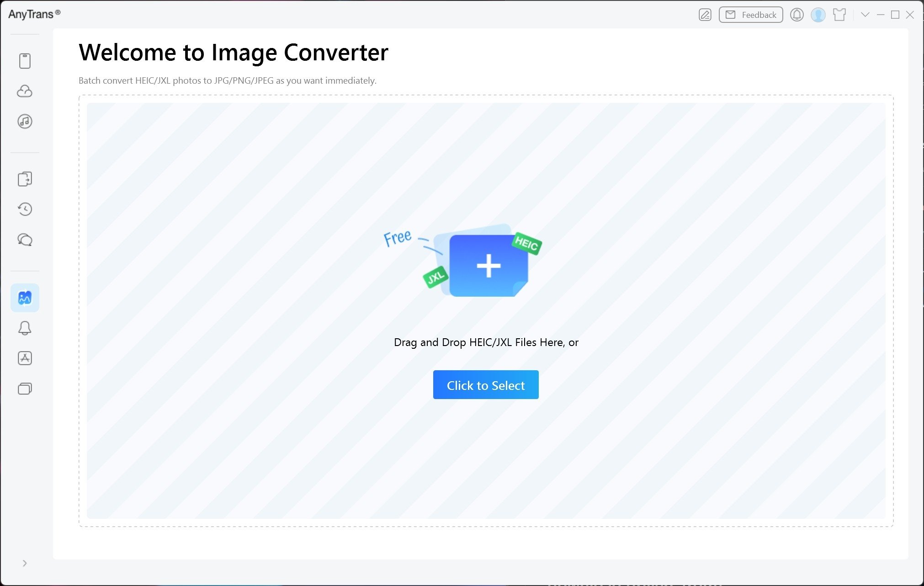
Task: Click the blue plus add-file graphic
Action: pyautogui.click(x=489, y=266)
